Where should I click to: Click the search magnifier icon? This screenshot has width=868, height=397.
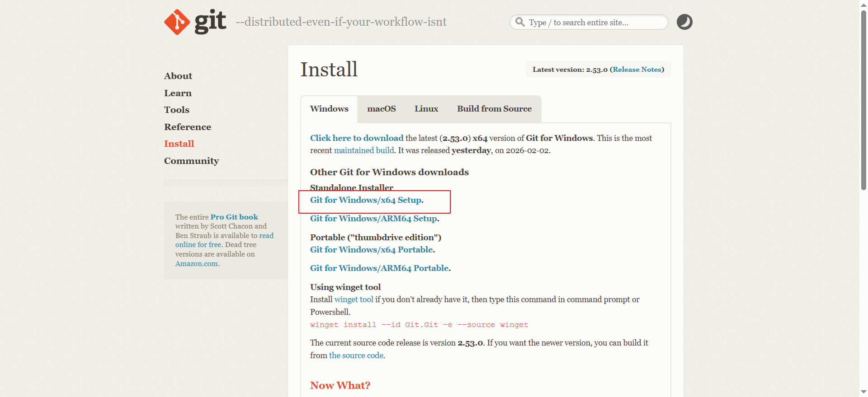[x=520, y=22]
